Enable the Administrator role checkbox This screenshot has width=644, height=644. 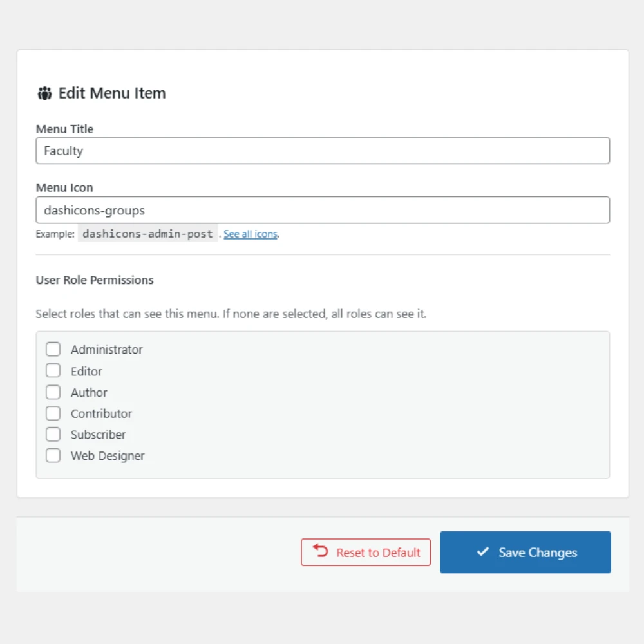point(53,350)
